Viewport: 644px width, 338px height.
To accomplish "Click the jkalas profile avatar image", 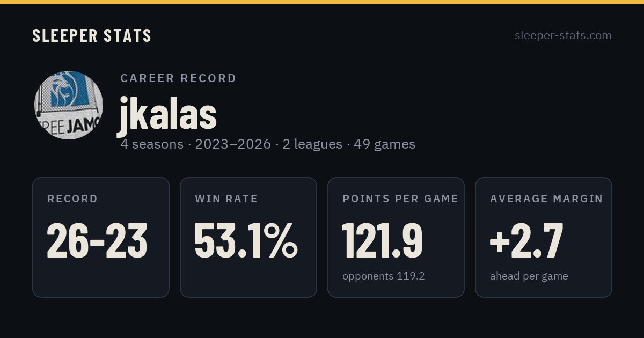I will 69,105.
